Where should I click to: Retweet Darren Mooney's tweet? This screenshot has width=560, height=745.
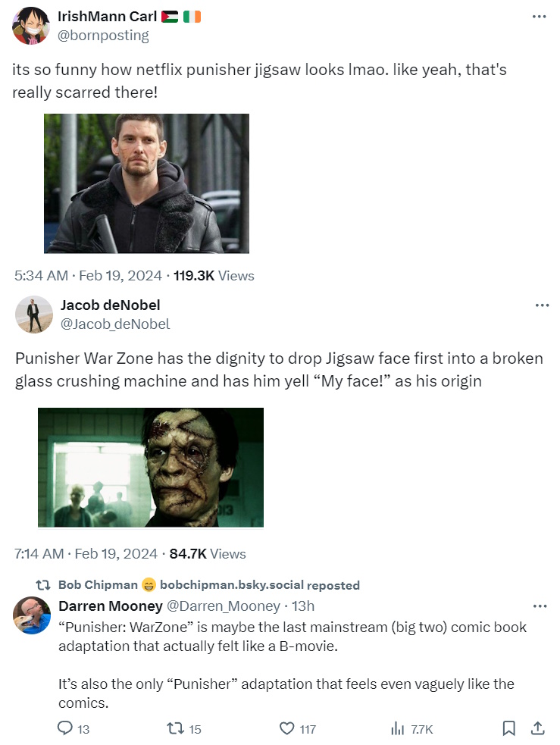click(175, 728)
